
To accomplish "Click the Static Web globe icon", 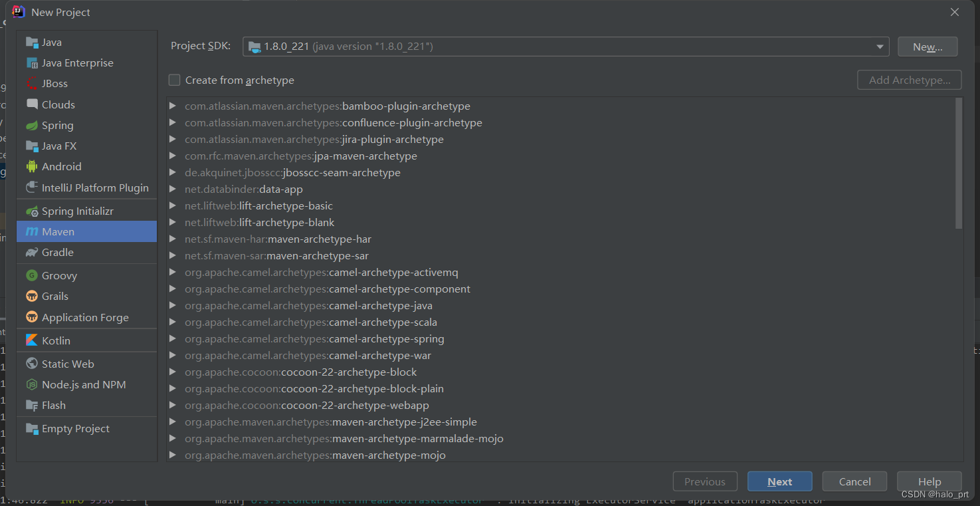I will 32,364.
